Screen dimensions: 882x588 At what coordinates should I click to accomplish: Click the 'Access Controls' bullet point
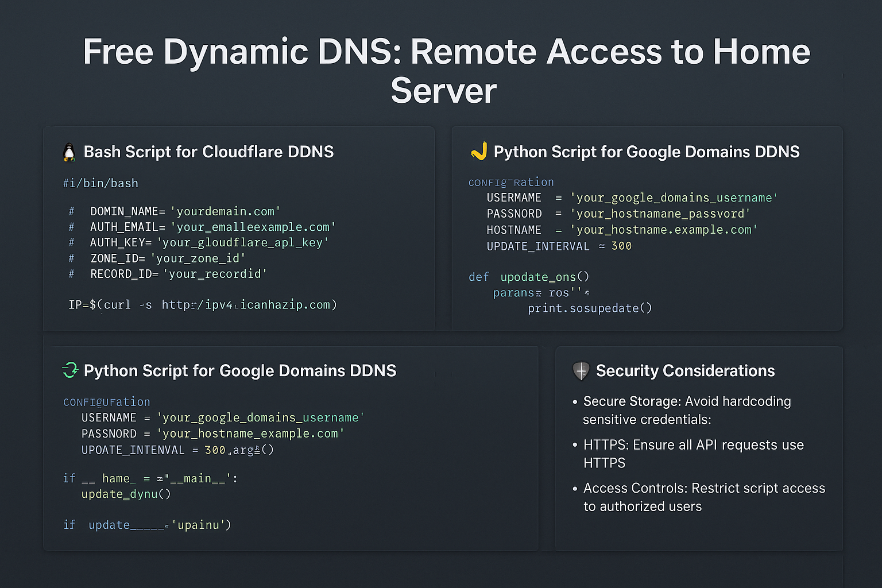699,497
